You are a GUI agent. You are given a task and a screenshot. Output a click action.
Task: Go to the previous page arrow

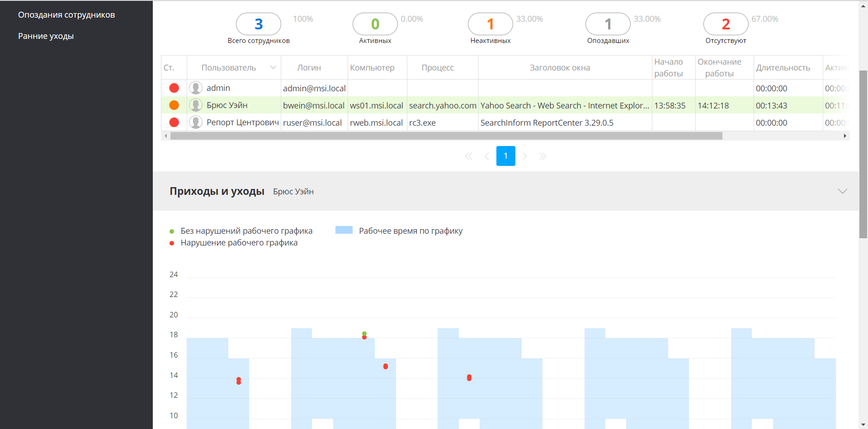coord(487,156)
